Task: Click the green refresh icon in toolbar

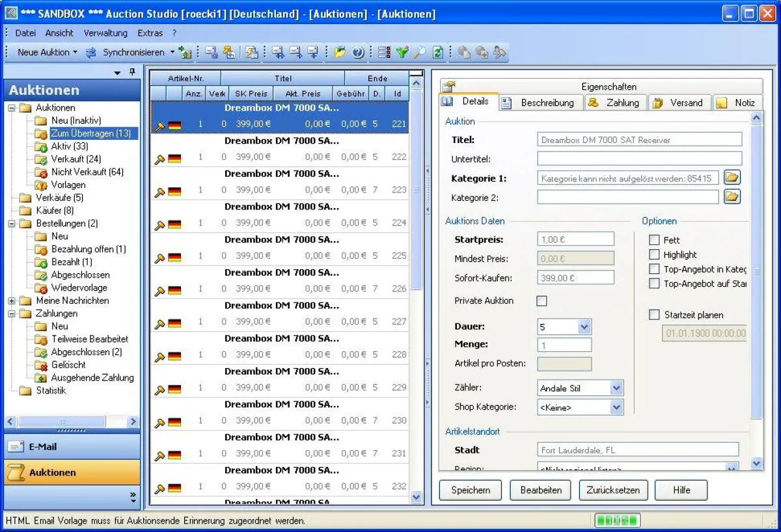Action: (438, 53)
